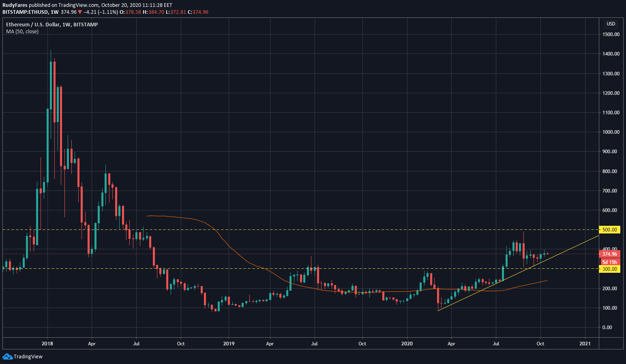Click the BITSTAMP:ETHUSD symbol in header

click(x=25, y=12)
